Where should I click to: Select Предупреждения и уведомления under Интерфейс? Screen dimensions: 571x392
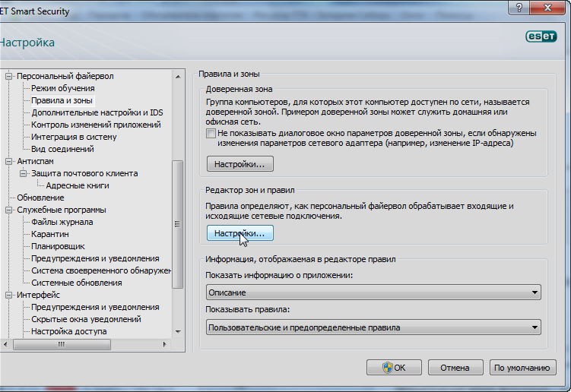[x=95, y=307]
